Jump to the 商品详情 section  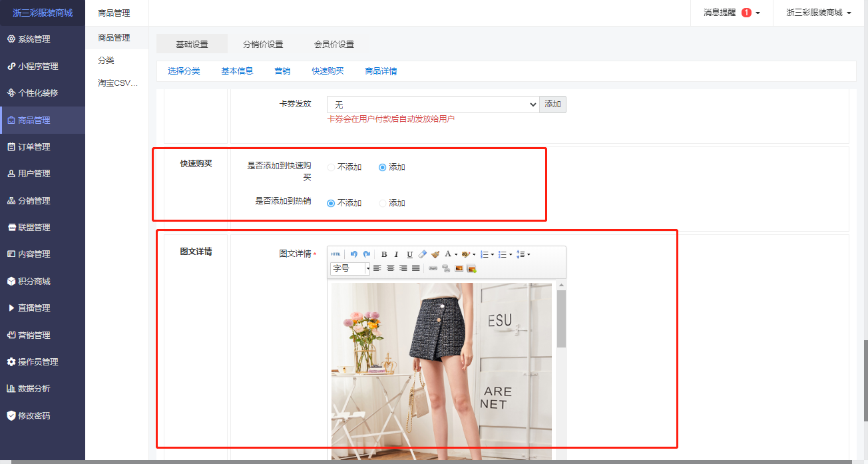381,71
